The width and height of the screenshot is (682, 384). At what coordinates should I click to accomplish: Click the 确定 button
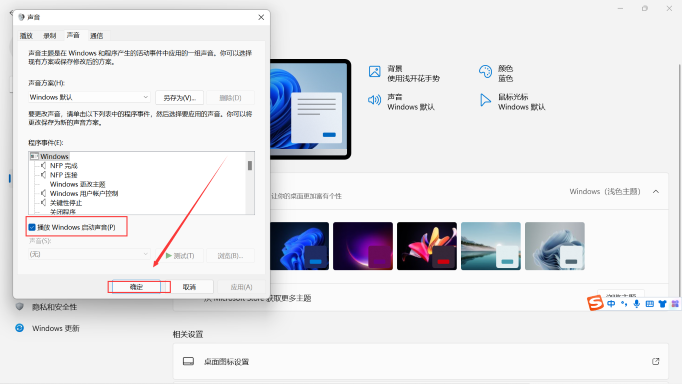point(137,287)
